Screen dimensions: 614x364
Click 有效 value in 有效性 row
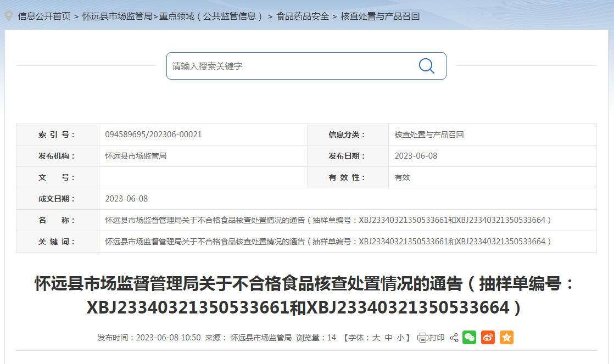click(402, 177)
